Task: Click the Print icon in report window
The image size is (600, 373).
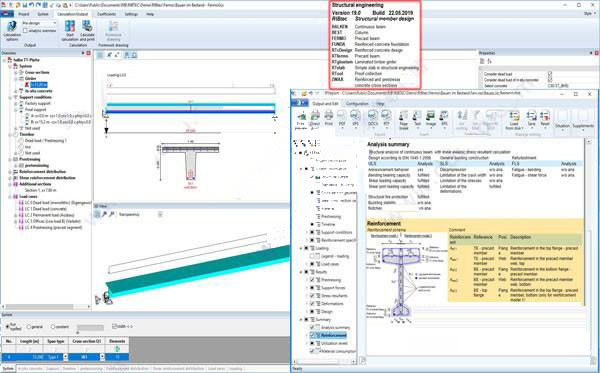Action: point(329,118)
